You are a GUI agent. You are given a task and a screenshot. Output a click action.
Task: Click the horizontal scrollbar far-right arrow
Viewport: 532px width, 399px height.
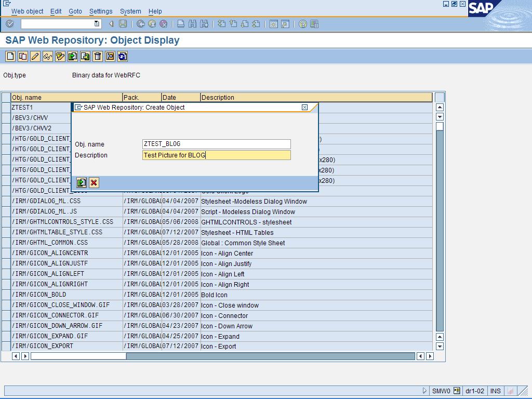coord(430,356)
